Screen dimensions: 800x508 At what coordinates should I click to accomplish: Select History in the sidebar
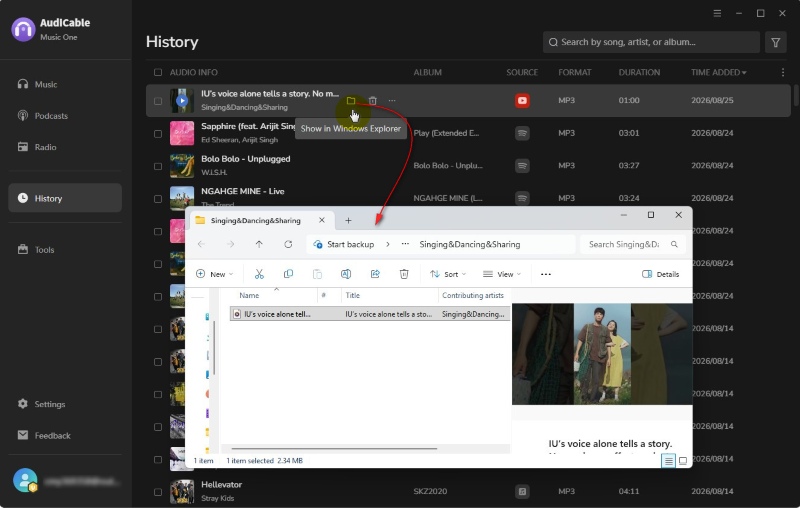pyautogui.click(x=65, y=198)
